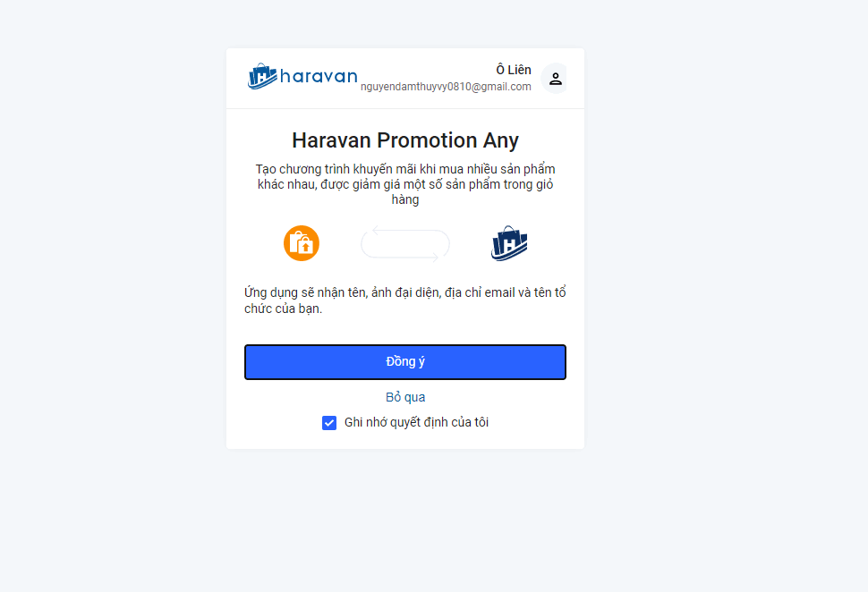Click the account name Ô Liên
The height and width of the screenshot is (592, 868).
point(514,70)
